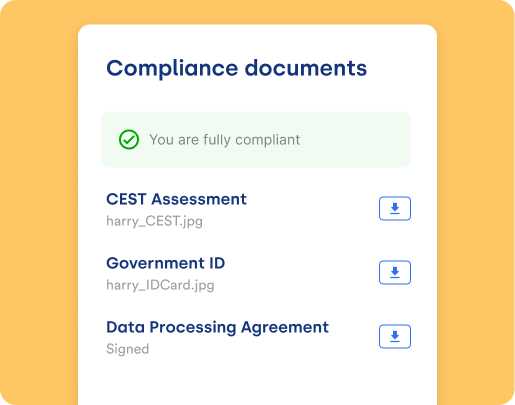
Task: Download the Data Processing Agreement
Action: 395,337
